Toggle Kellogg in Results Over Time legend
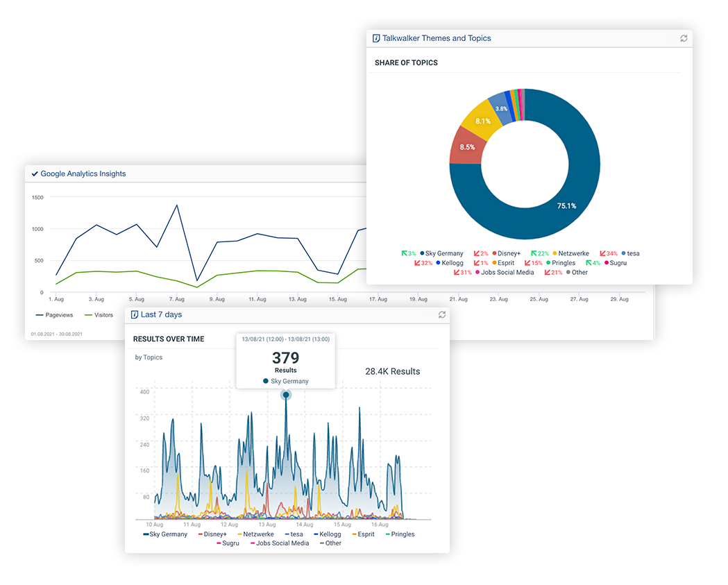728x585 pixels. 328,534
